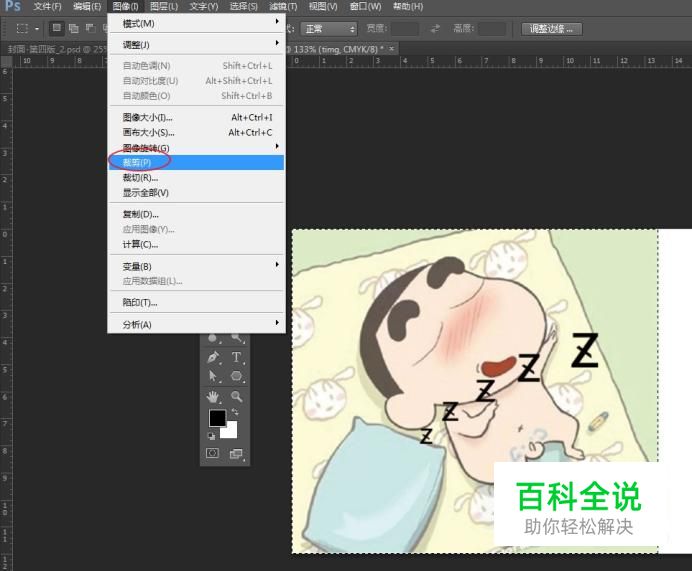
Task: Close the open 图像(I) menu in the menu bar
Action: (x=125, y=7)
